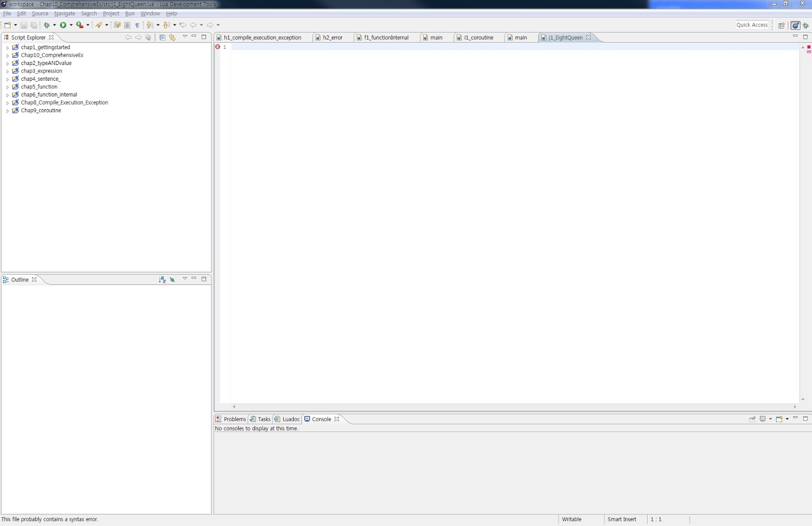
Task: Select chap2_typeANDvalue in Script Explorer
Action: coord(46,63)
